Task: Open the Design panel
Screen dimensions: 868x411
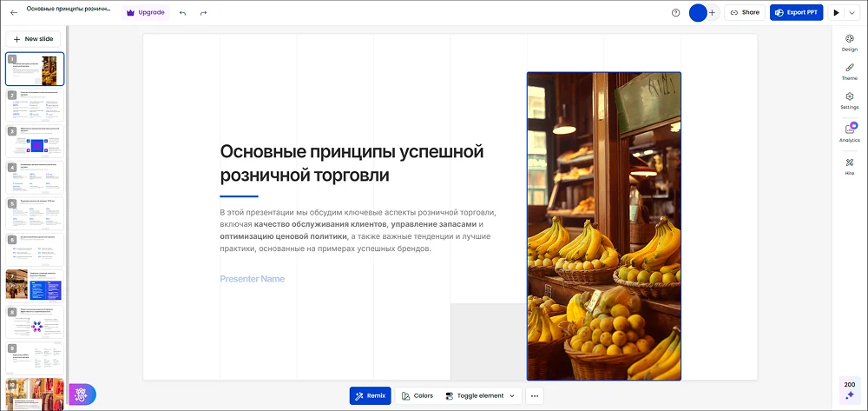Action: coord(849,43)
